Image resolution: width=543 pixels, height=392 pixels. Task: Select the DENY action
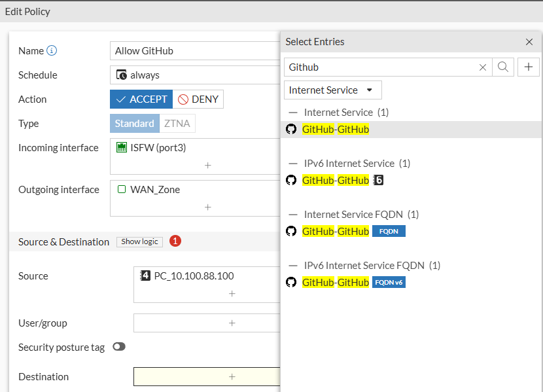198,99
